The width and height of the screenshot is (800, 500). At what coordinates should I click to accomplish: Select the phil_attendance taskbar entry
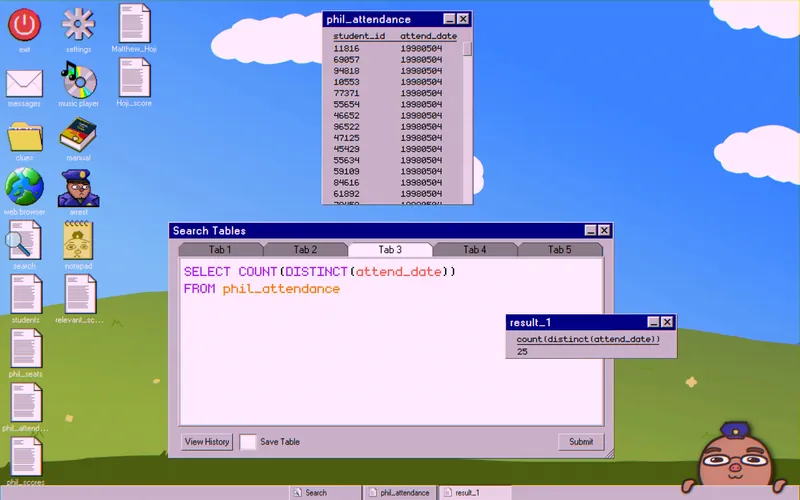tap(400, 492)
